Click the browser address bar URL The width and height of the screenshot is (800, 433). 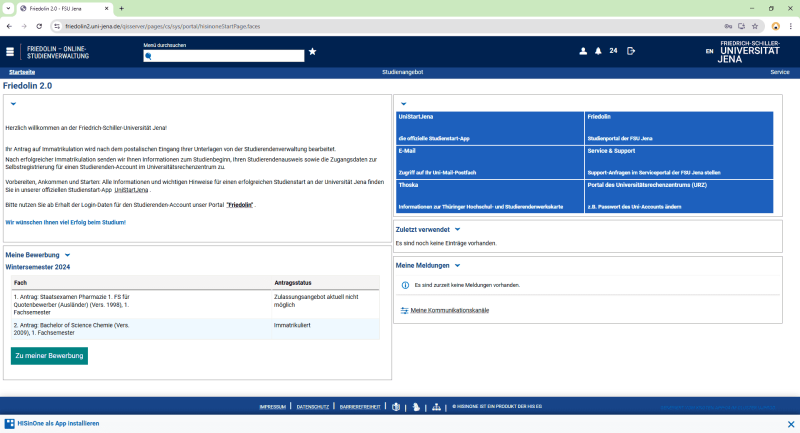pyautogui.click(x=163, y=27)
